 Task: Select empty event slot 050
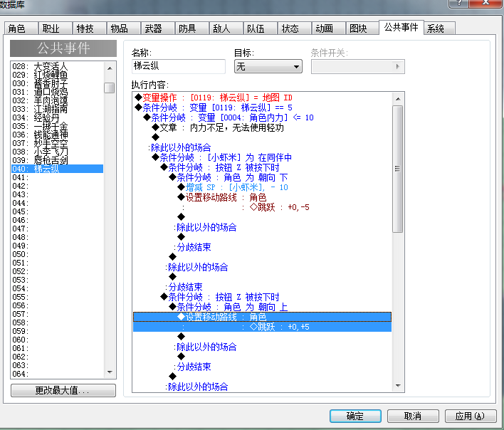pyautogui.click(x=57, y=254)
